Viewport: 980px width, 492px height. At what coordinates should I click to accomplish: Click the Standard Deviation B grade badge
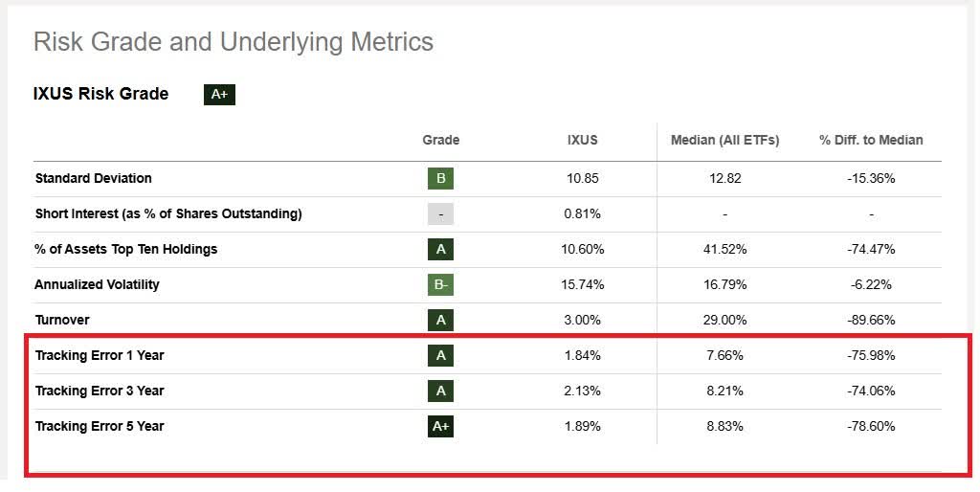[x=440, y=178]
